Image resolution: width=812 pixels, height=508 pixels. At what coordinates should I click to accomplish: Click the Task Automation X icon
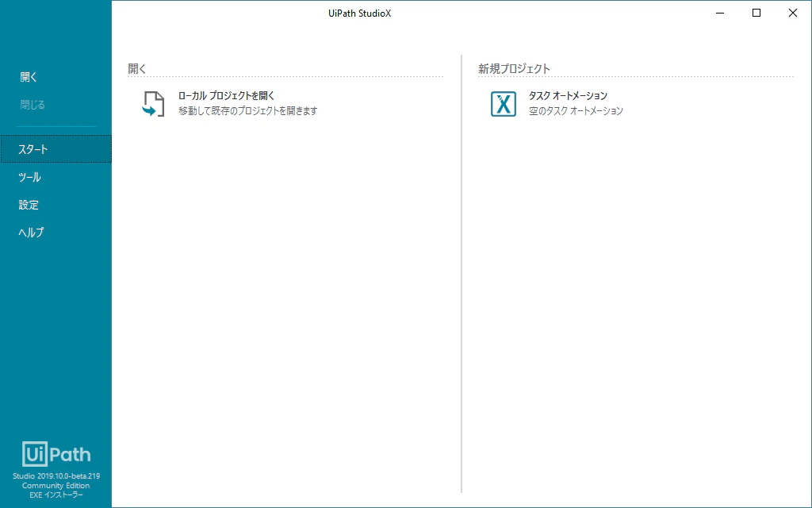tap(504, 104)
